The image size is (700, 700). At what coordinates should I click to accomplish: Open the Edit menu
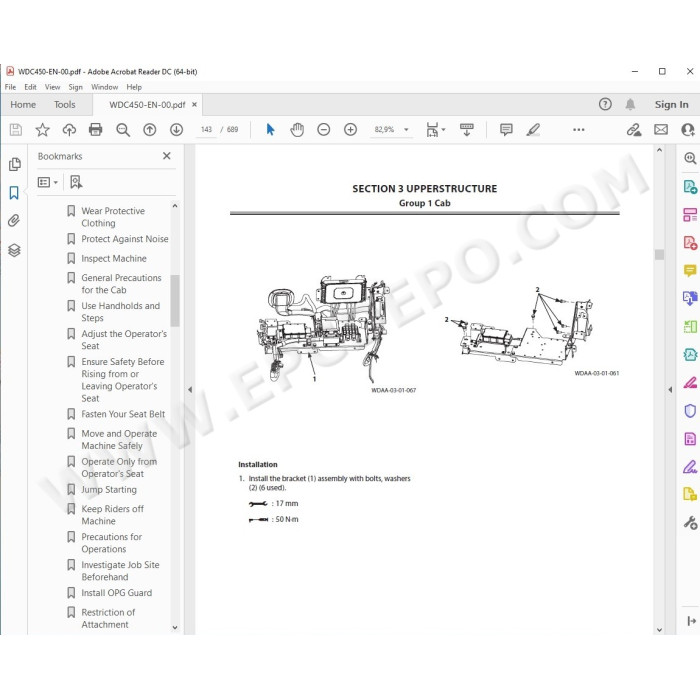click(x=30, y=87)
